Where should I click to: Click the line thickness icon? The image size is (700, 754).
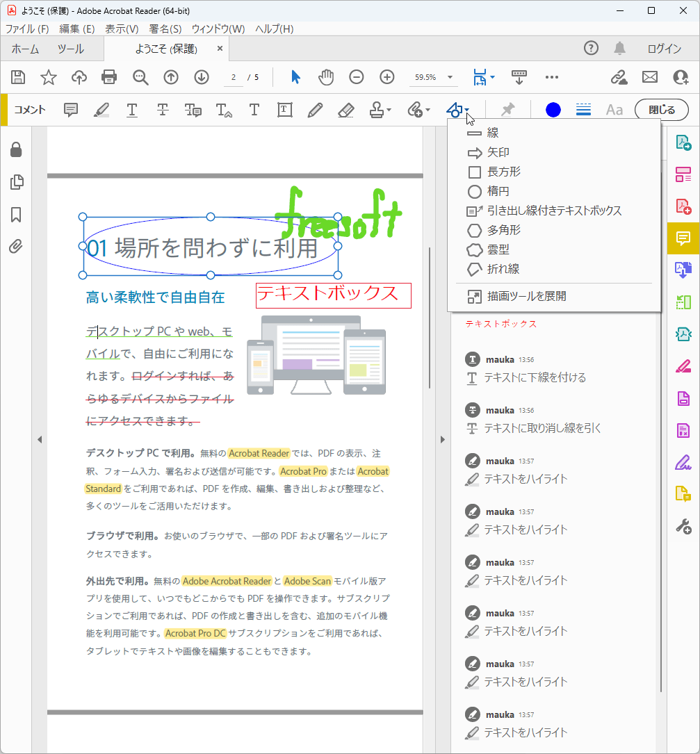[x=584, y=110]
